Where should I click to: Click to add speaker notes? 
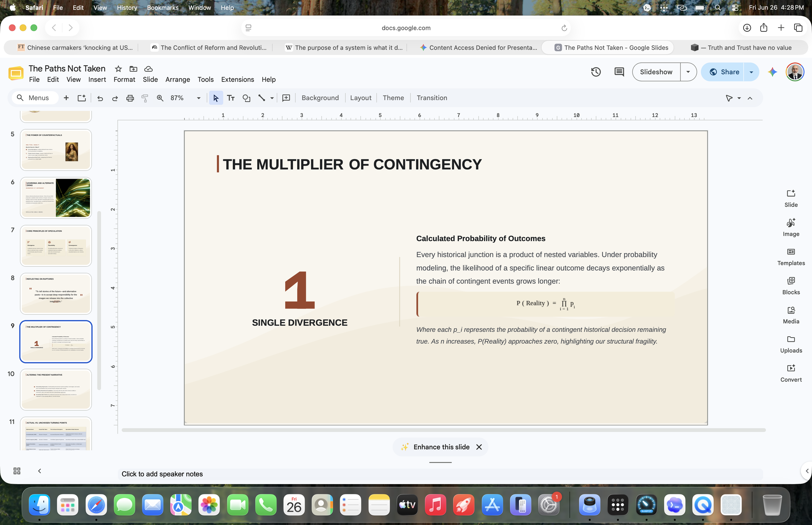(x=440, y=474)
